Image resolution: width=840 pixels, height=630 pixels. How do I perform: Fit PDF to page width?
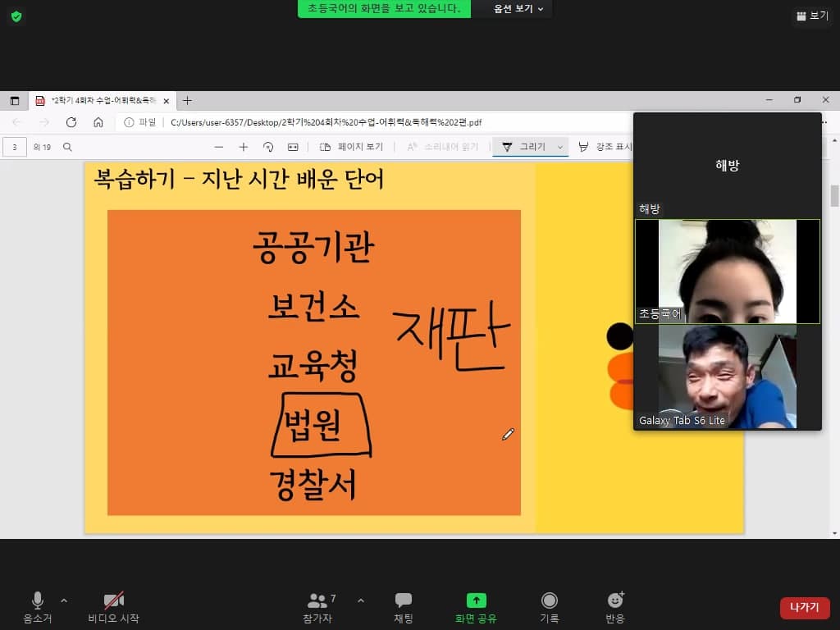(x=293, y=147)
